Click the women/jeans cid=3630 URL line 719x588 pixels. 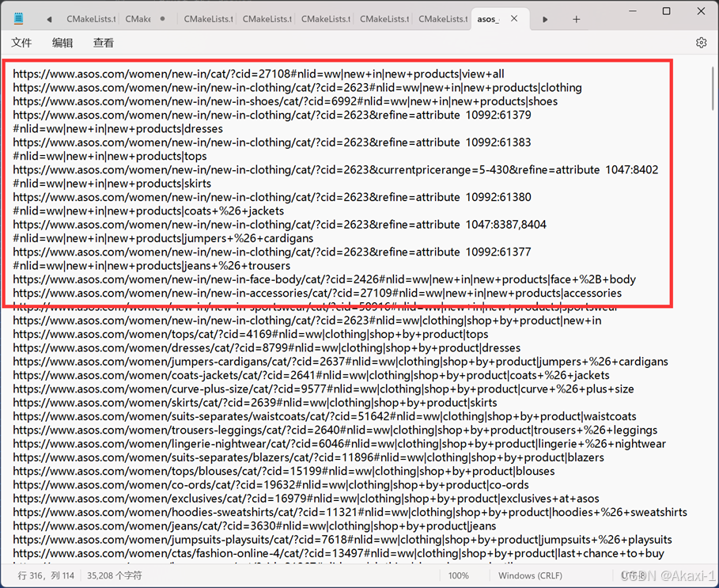(x=255, y=526)
